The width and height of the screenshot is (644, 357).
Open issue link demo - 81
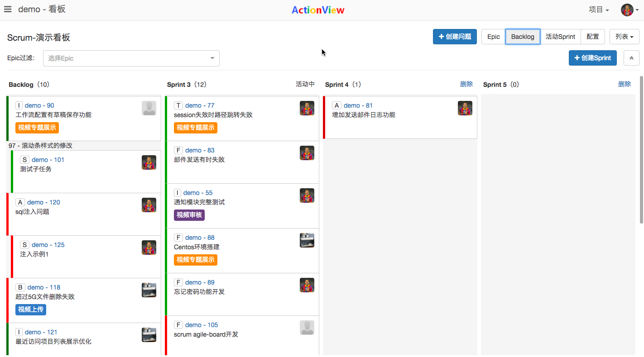(x=358, y=105)
